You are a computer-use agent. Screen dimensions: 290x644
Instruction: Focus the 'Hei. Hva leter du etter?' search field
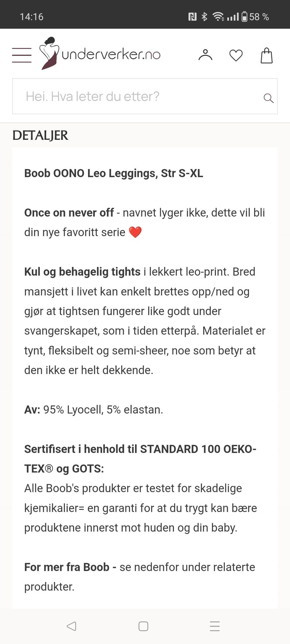(136, 96)
